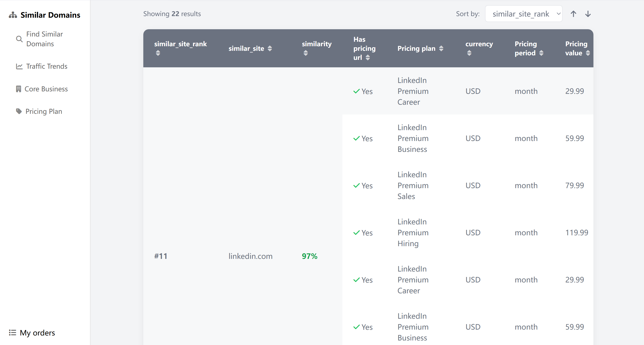Click the ascending sort up arrow
The image size is (644, 345).
(573, 14)
